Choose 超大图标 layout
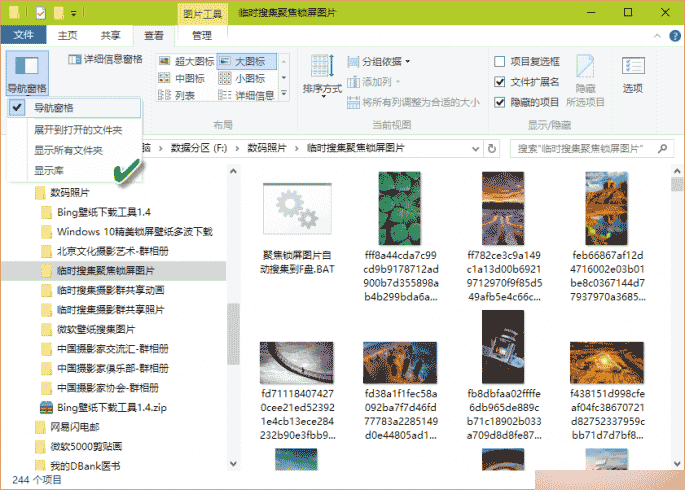Image resolution: width=685 pixels, height=490 pixels. pyautogui.click(x=187, y=61)
